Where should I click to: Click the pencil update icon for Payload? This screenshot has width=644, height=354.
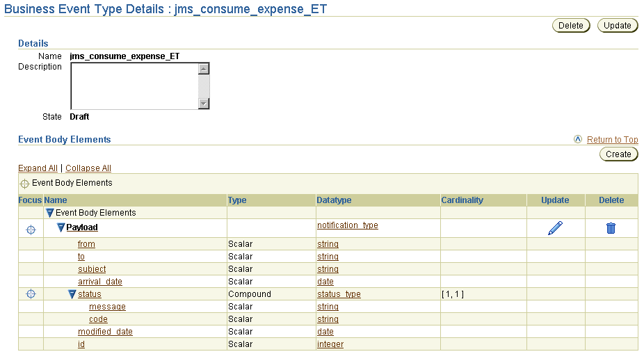pyautogui.click(x=555, y=228)
